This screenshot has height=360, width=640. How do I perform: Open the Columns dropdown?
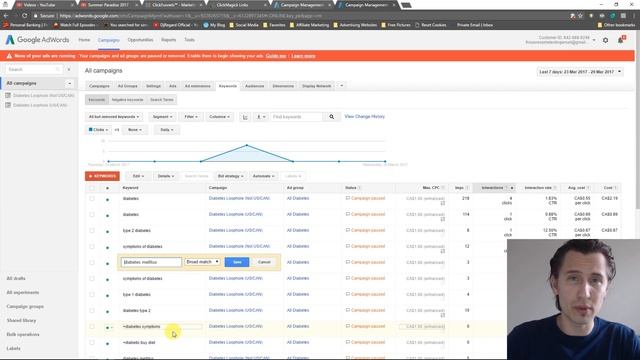pos(220,117)
